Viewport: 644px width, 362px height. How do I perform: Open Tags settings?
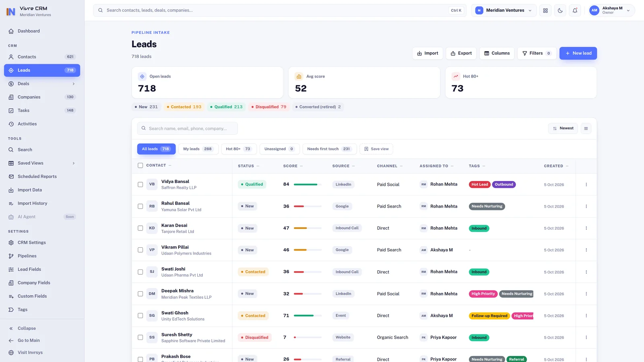(42, 310)
